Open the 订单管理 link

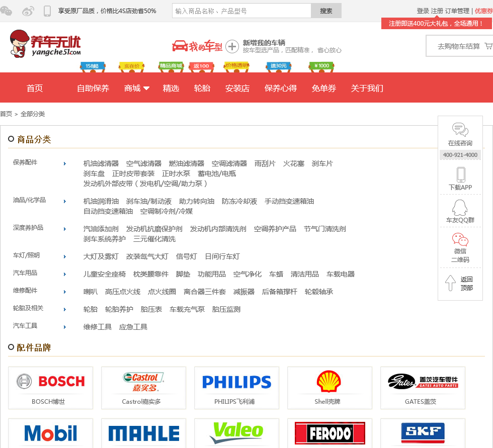click(x=457, y=11)
